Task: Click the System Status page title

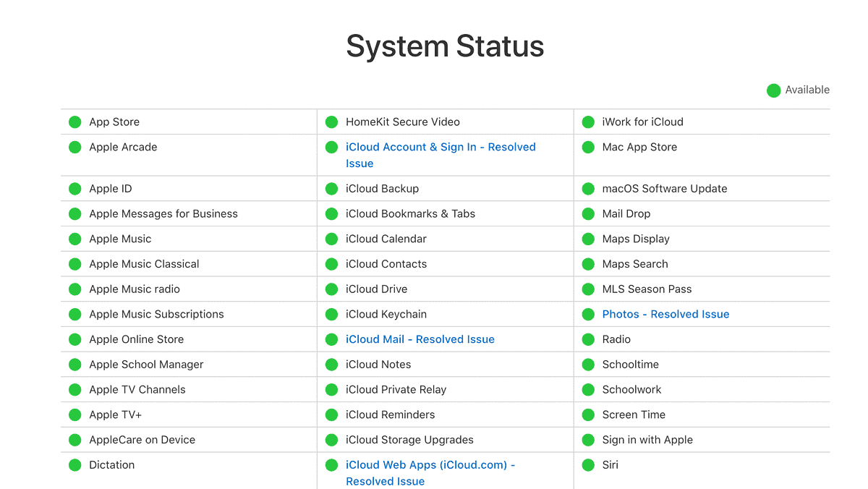Action: [x=445, y=46]
